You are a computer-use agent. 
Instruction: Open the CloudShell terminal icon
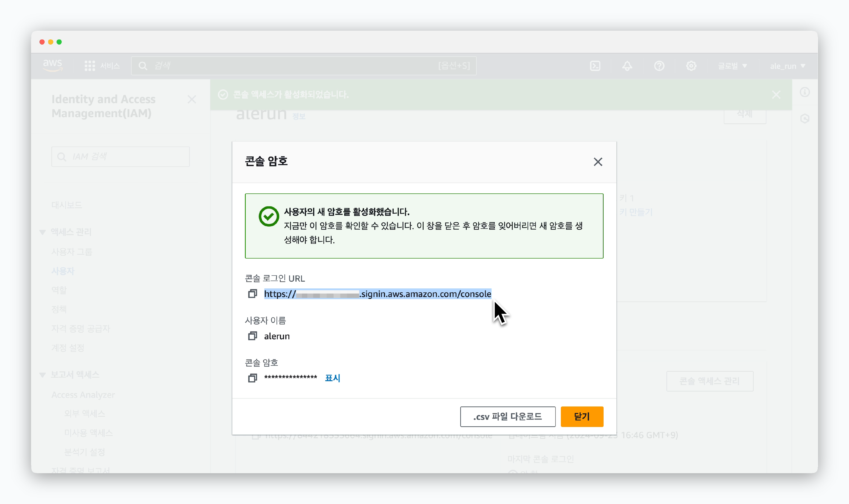pos(595,66)
